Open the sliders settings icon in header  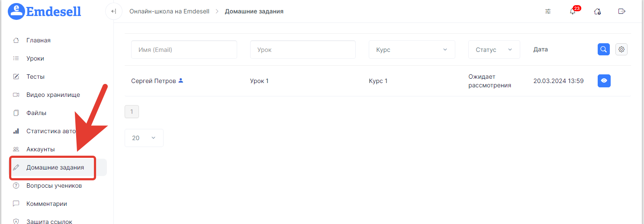(548, 11)
